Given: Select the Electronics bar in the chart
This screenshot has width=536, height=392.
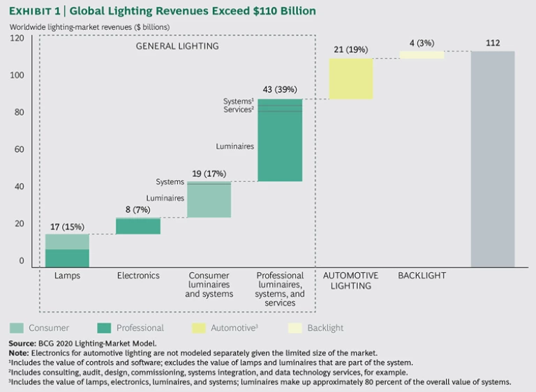Looking at the screenshot, I should click(137, 226).
